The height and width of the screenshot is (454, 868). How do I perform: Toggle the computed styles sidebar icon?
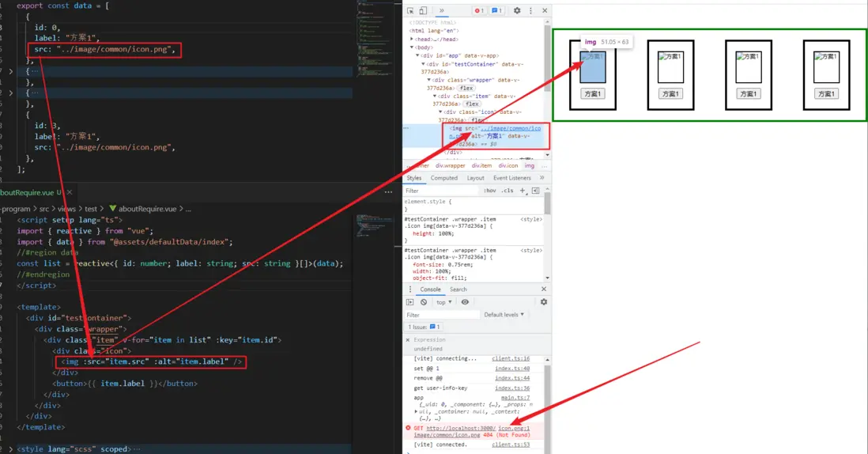click(535, 191)
